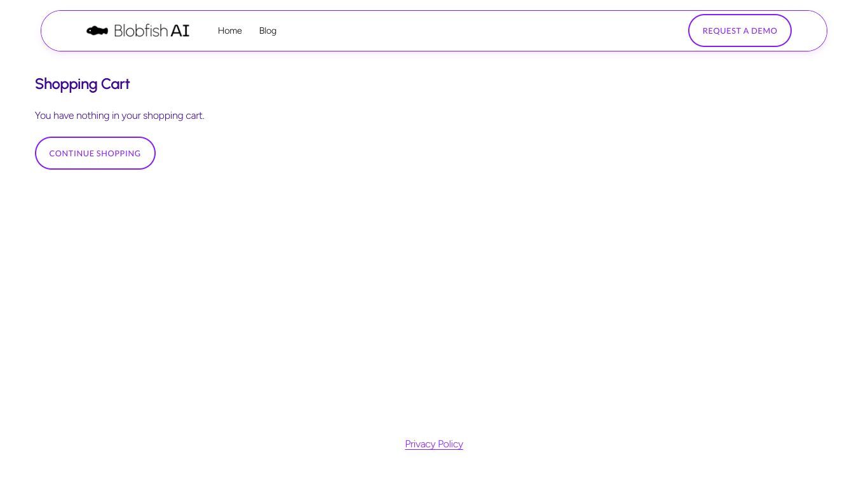Open the Home menu item
Screen dimensions: 868x488
pyautogui.click(x=229, y=30)
